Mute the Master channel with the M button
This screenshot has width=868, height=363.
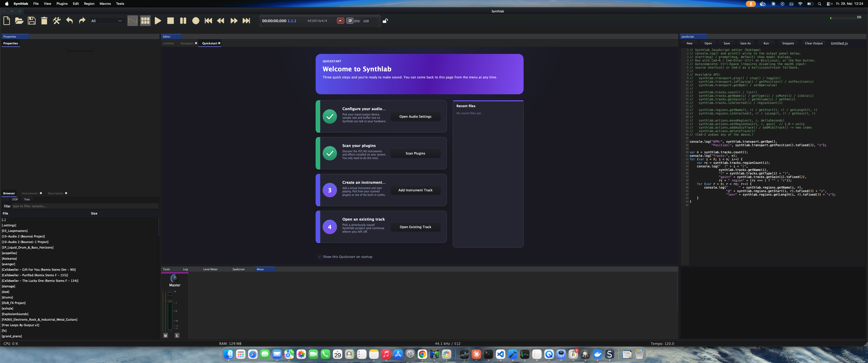(x=166, y=335)
